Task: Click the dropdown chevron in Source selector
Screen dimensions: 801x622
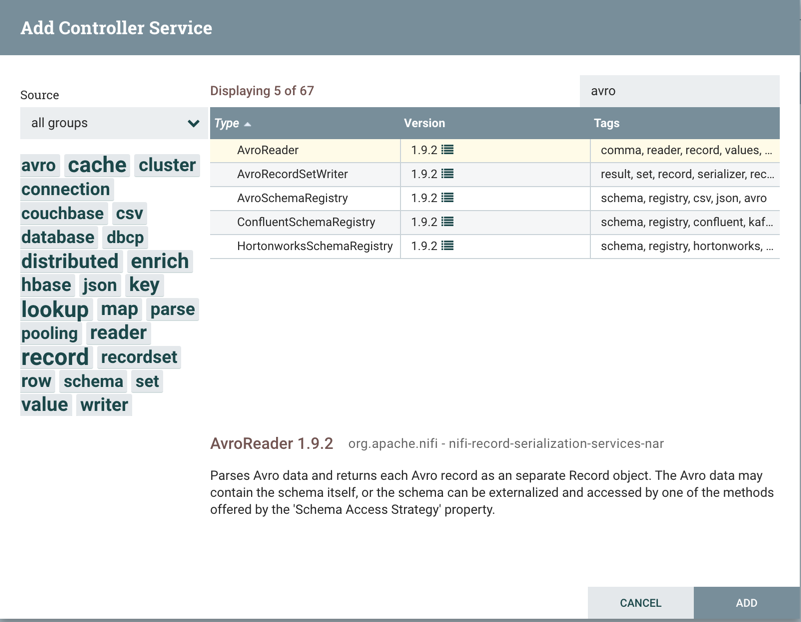Action: [x=193, y=124]
